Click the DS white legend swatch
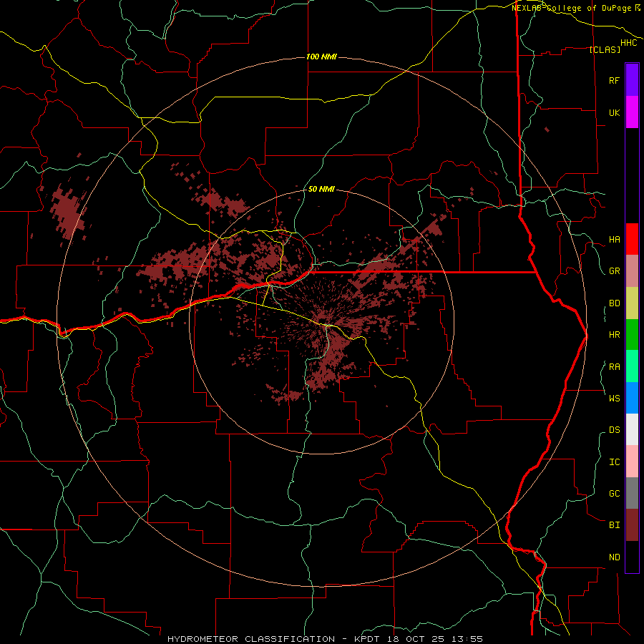 click(632, 429)
